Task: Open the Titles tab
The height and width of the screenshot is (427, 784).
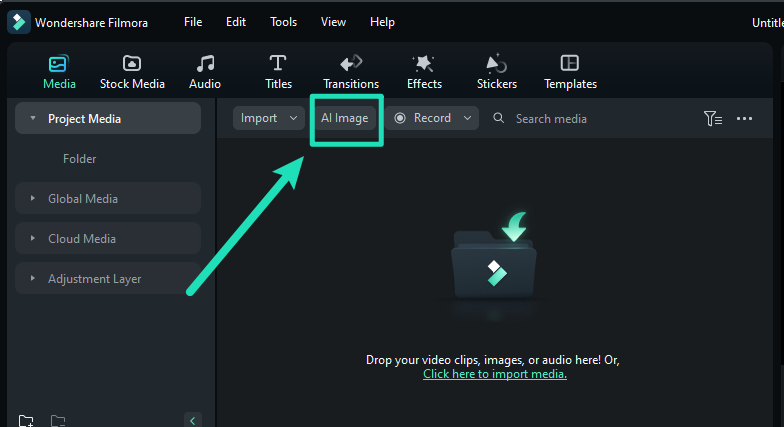Action: (278, 72)
